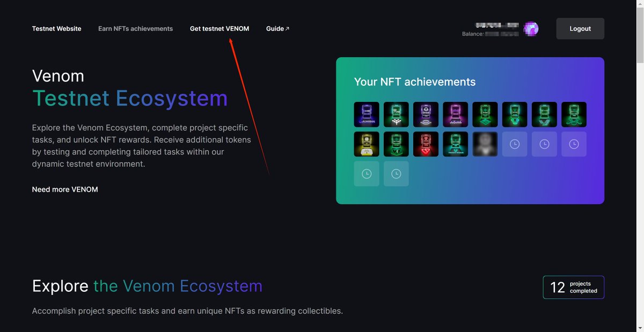Viewport: 644px width, 332px height.
Task: Open the purple Oracle NFT achievement
Action: (x=426, y=114)
